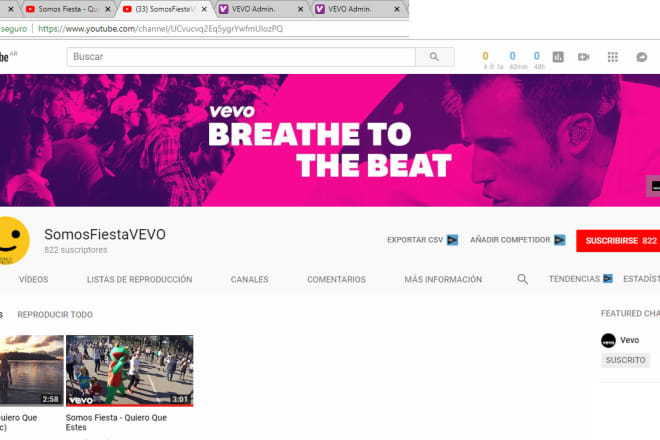Open the 3:01 Quiero Que Estes thumbnail

click(130, 371)
